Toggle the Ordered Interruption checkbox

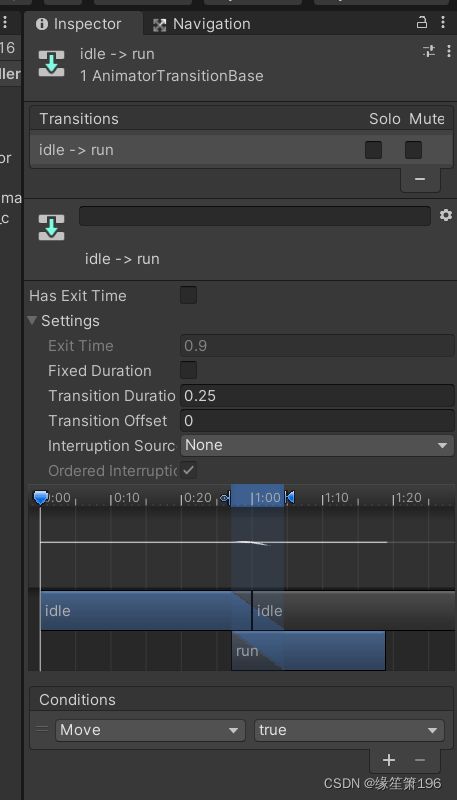(x=188, y=470)
